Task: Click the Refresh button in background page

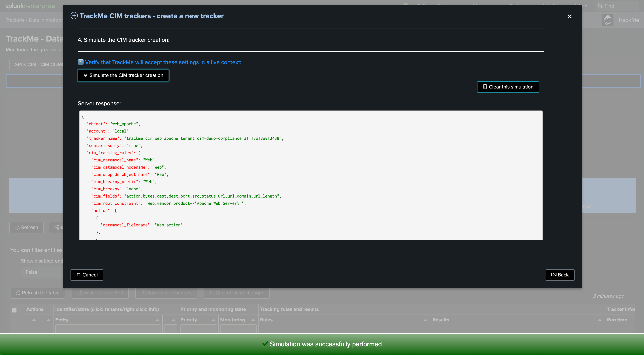Action: pyautogui.click(x=27, y=228)
